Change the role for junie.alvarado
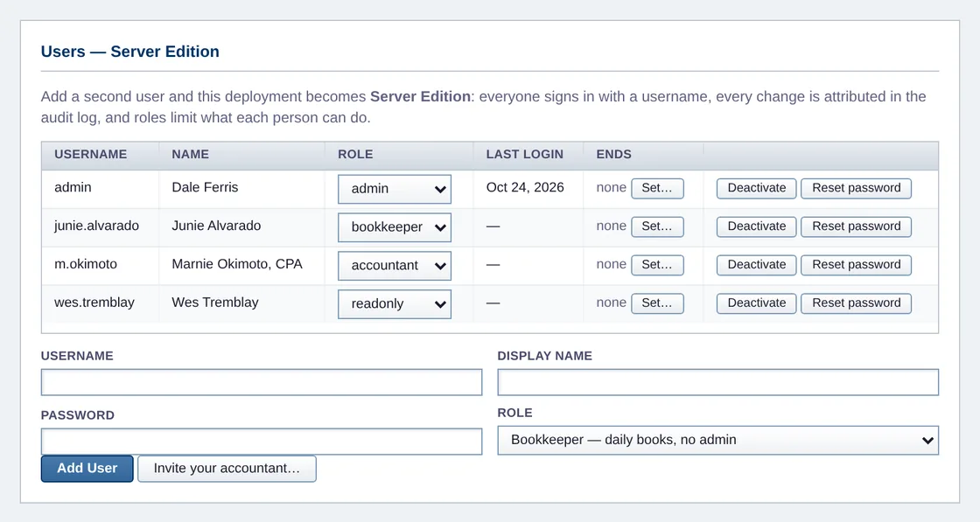This screenshot has height=522, width=980. click(x=395, y=227)
